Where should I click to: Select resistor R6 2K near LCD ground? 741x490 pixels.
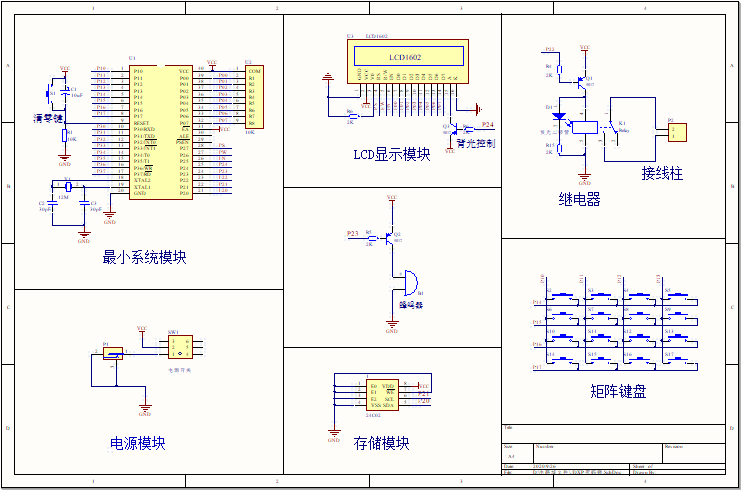352,116
